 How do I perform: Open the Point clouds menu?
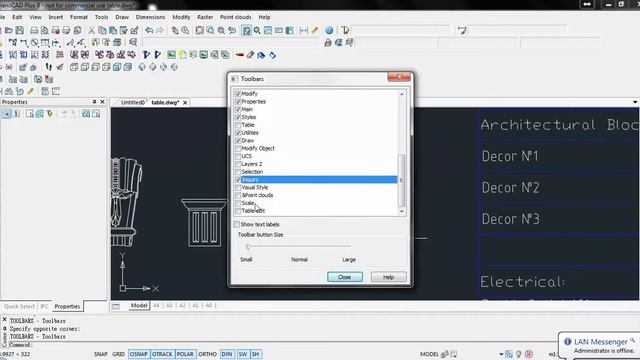[236, 17]
